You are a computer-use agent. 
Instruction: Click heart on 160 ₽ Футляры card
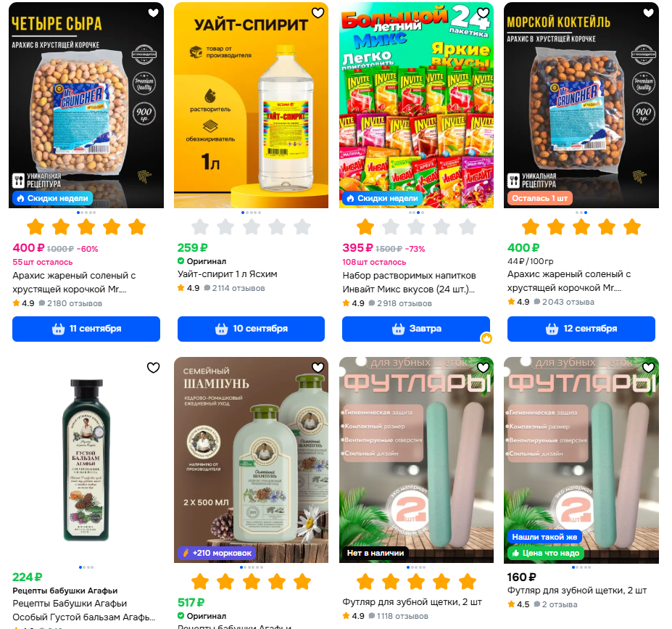(648, 367)
